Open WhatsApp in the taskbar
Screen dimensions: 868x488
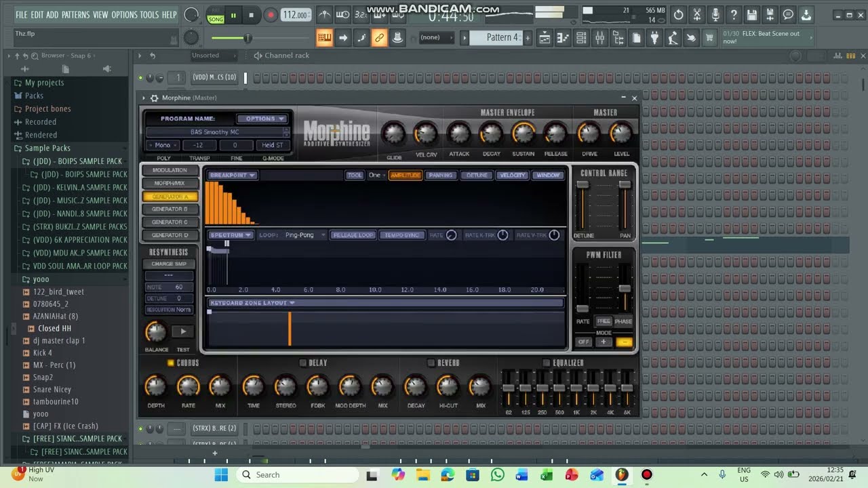point(498,474)
